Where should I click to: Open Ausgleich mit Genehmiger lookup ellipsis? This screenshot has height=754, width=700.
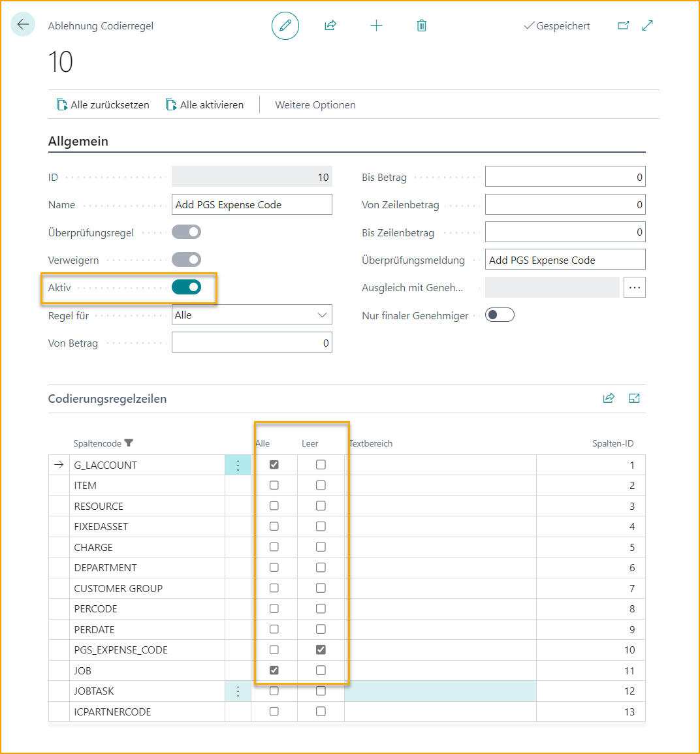click(634, 287)
